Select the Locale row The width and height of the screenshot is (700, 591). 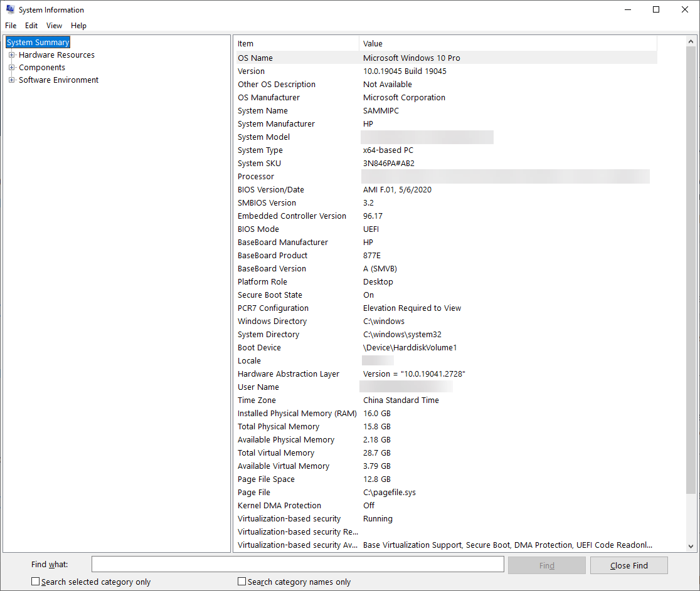pyautogui.click(x=447, y=360)
